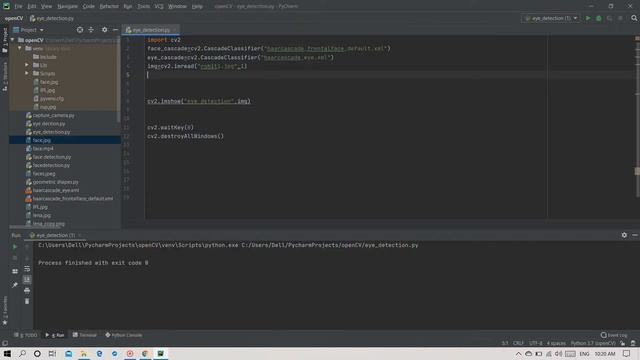Open the View menu
Image resolution: width=640 pixels, height=360 pixels.
tap(46, 7)
